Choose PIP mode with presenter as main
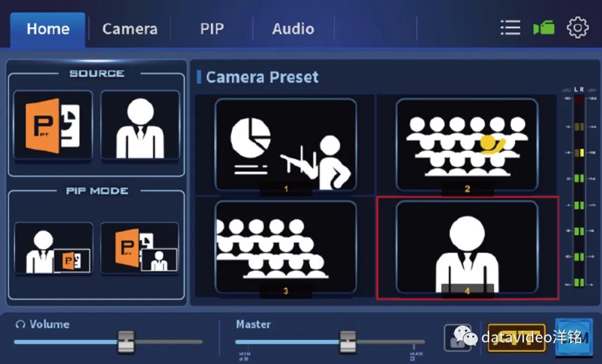This screenshot has width=602, height=364. pos(54,249)
